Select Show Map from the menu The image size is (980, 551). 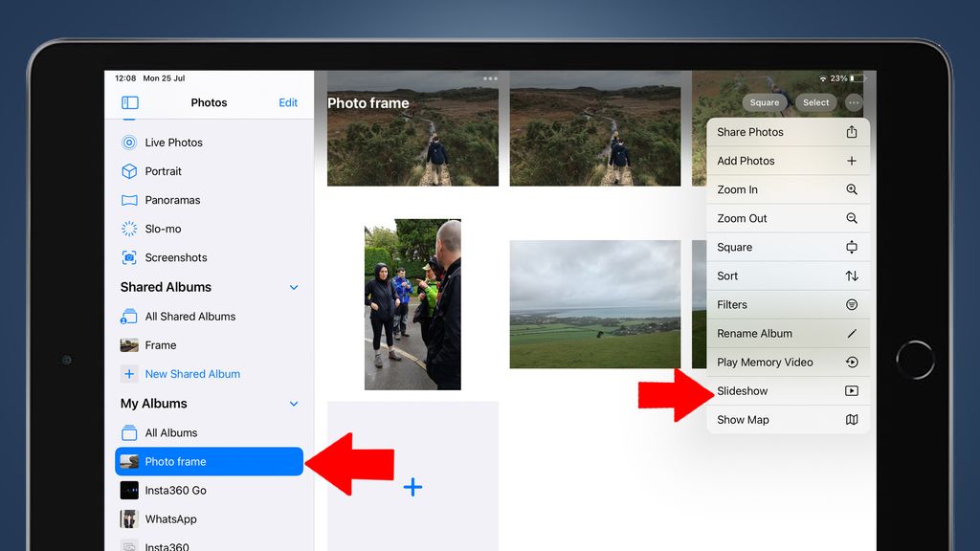[x=744, y=419]
